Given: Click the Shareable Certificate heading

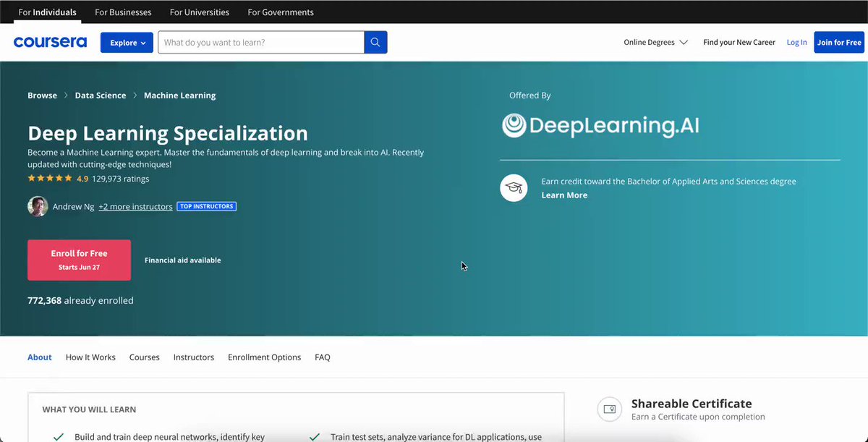Looking at the screenshot, I should 692,404.
